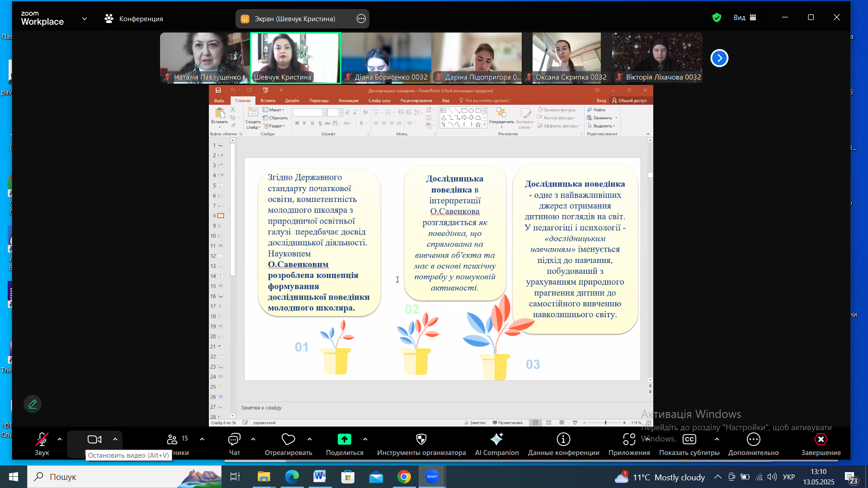Switch to the Анимация ribbon tab
The height and width of the screenshot is (488, 868).
(349, 101)
